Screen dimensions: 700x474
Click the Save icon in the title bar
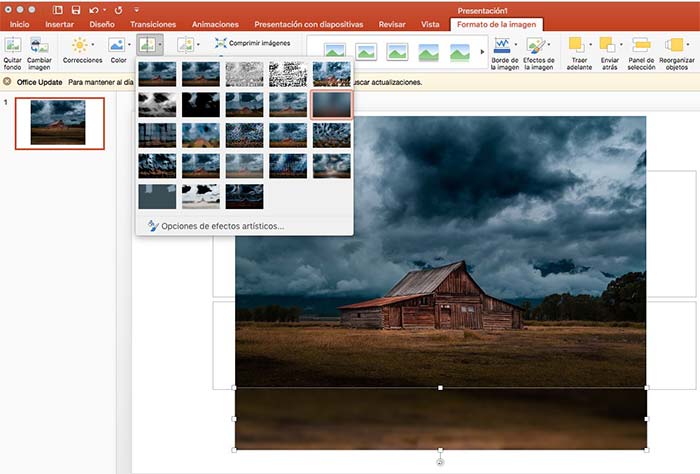tap(76, 10)
